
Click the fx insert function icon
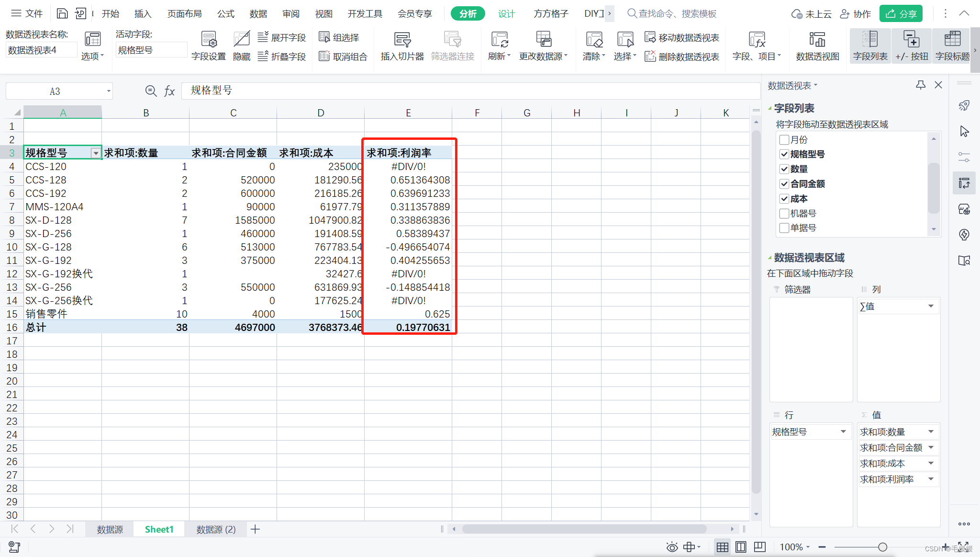point(169,91)
